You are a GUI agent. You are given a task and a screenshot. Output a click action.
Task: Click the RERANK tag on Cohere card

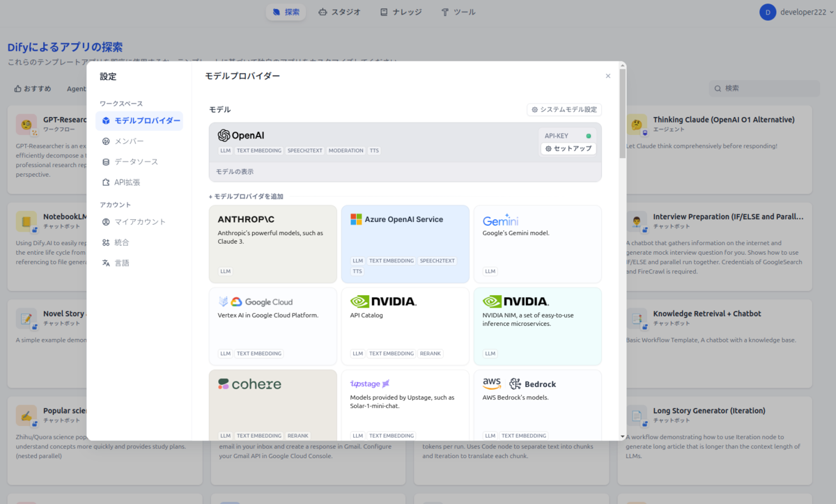(297, 436)
